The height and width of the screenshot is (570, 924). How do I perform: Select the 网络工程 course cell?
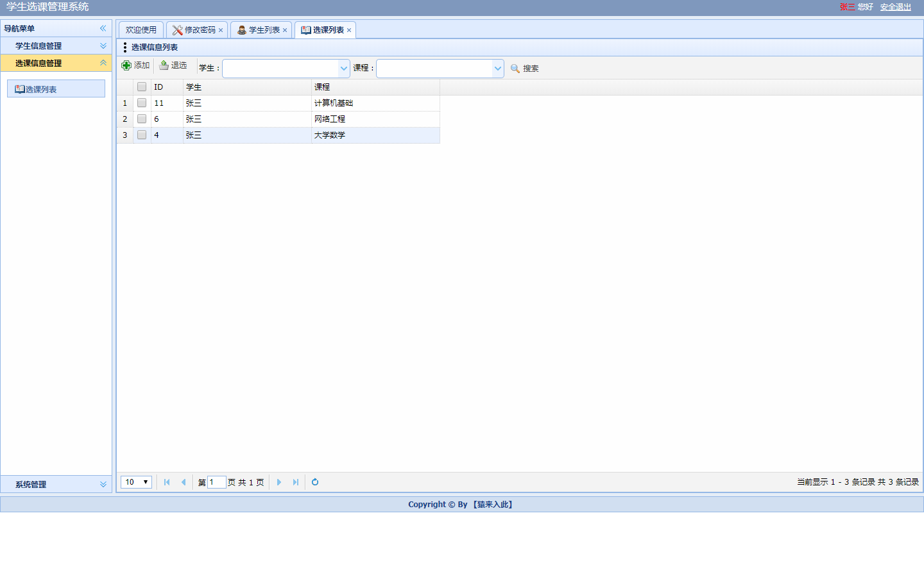375,119
